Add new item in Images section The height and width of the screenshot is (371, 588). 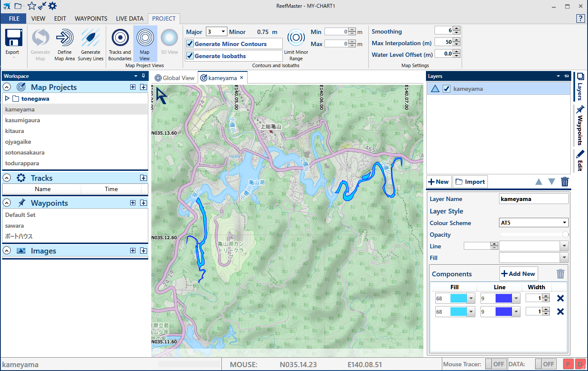(x=144, y=250)
